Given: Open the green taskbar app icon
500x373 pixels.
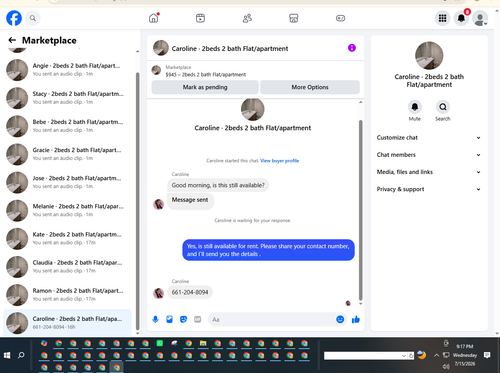Looking at the screenshot, I should click(x=160, y=343).
